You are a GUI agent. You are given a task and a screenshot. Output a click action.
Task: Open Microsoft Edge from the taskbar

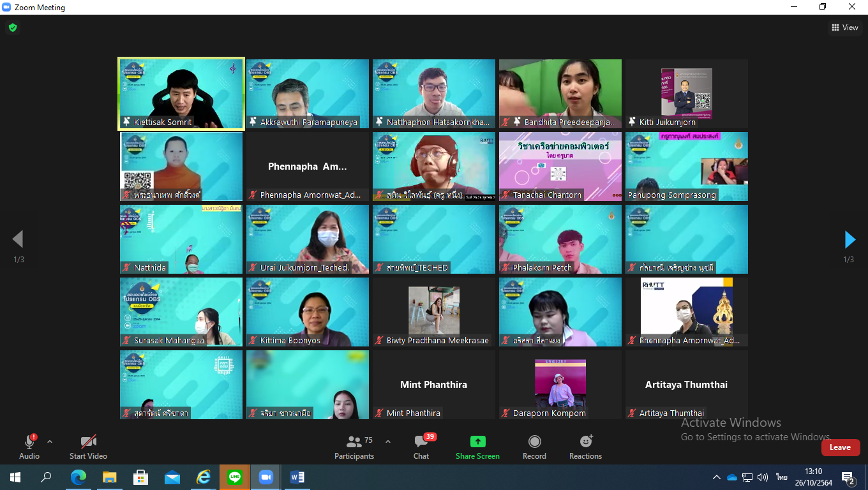pos(79,477)
